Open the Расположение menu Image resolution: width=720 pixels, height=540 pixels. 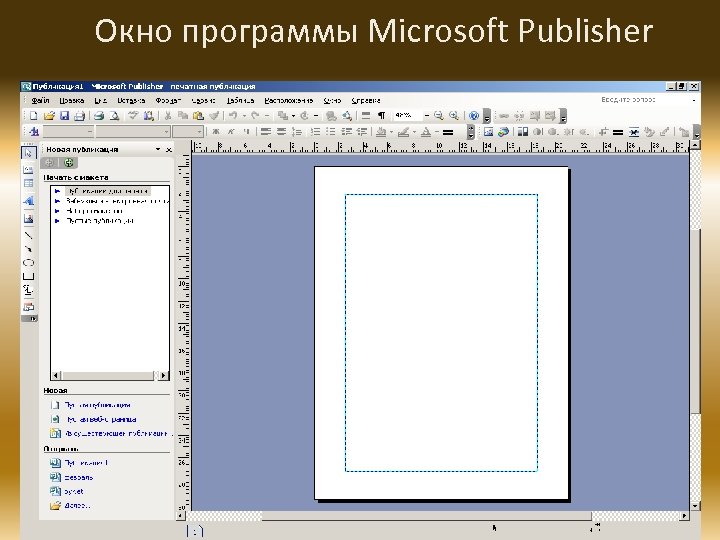[x=289, y=100]
